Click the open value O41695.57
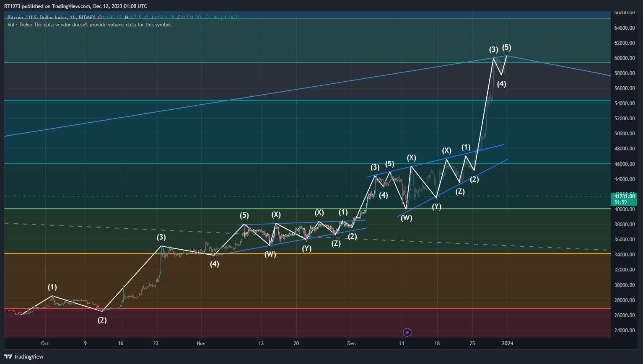Image resolution: width=643 pixels, height=364 pixels. click(110, 18)
